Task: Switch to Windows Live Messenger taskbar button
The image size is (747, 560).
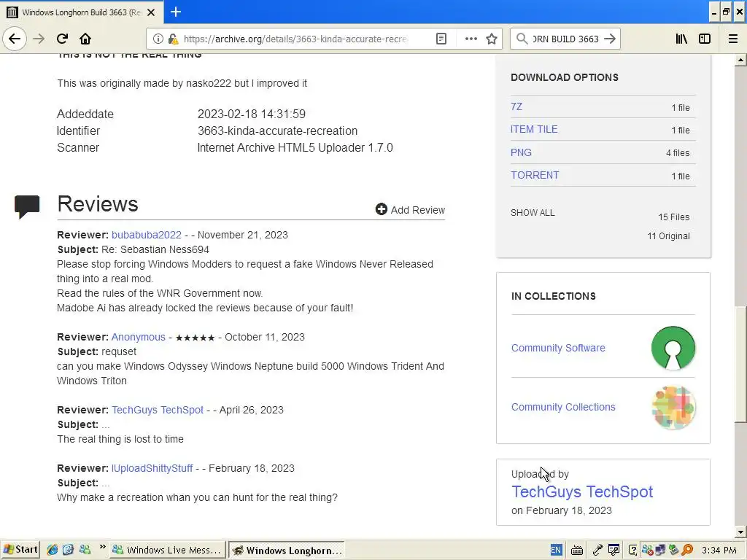Action: coord(167,550)
